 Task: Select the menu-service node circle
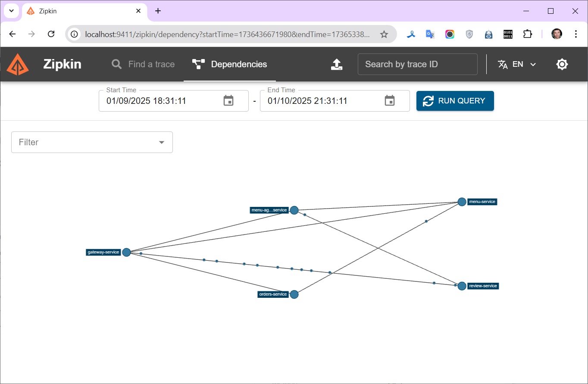point(462,202)
